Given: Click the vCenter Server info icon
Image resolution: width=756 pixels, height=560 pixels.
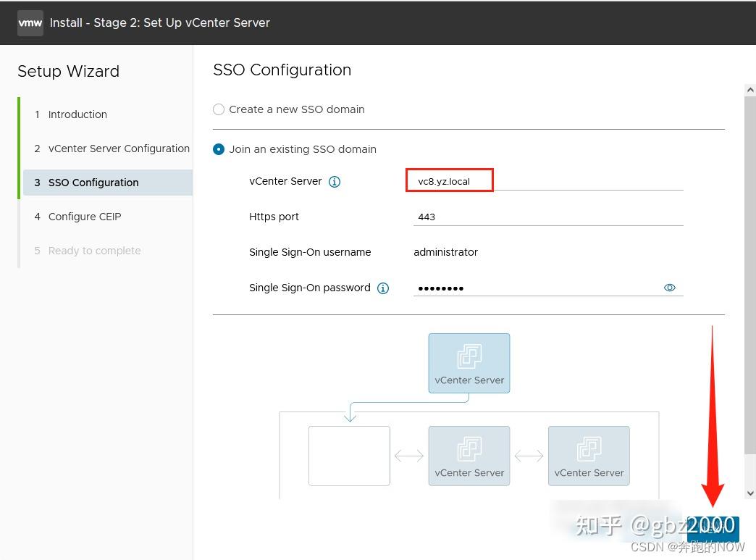Looking at the screenshot, I should tap(335, 182).
